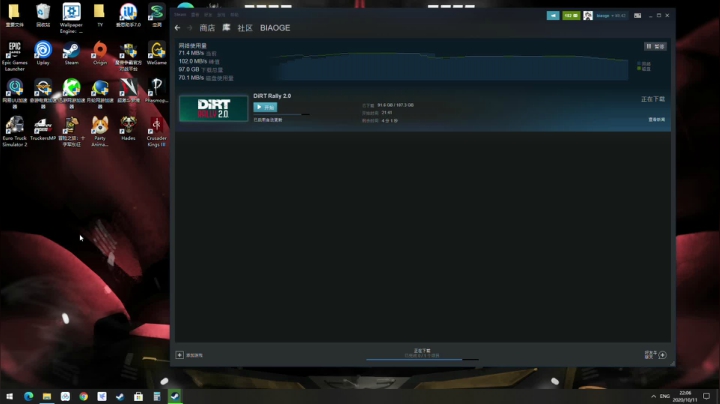
Task: Open the Windows notification center
Action: point(707,396)
